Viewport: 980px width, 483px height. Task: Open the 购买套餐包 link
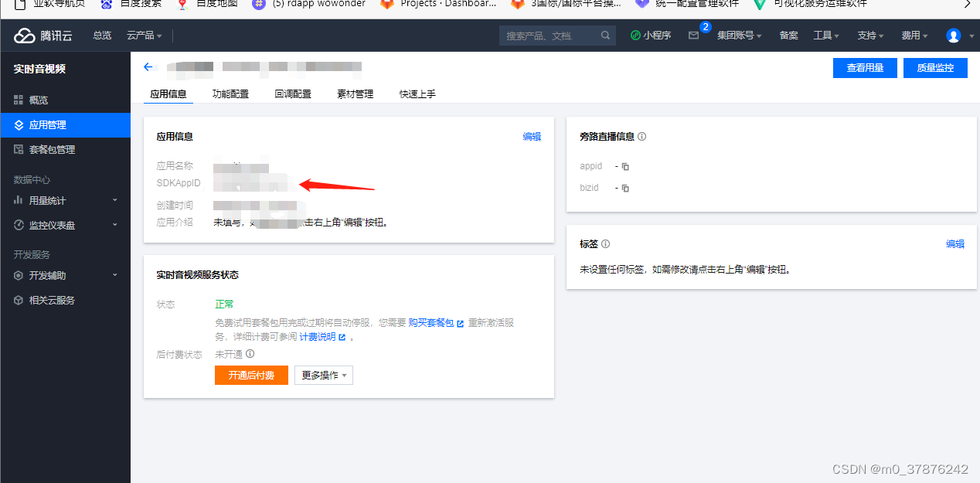coord(436,322)
